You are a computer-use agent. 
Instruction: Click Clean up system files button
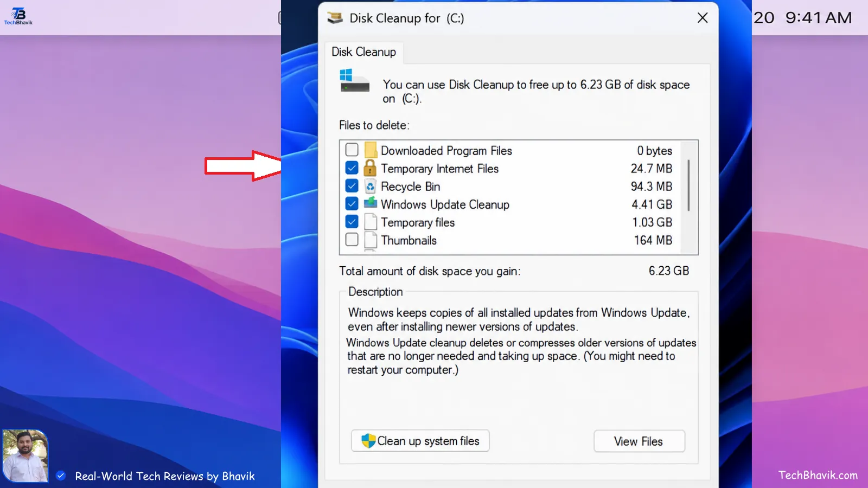(x=420, y=441)
